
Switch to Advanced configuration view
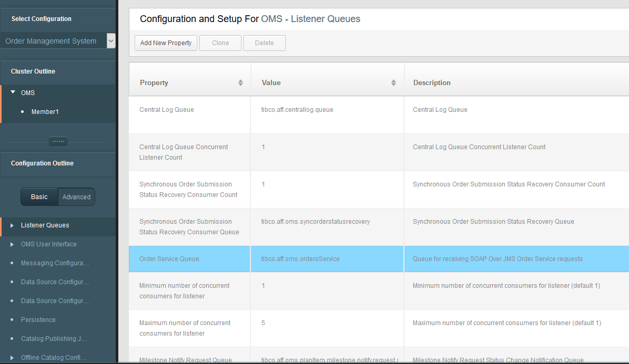point(76,197)
